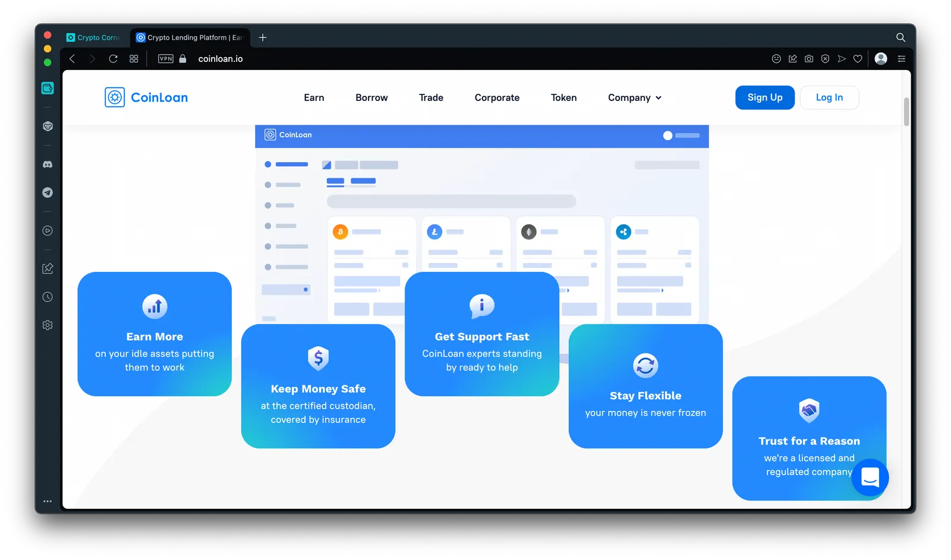The height and width of the screenshot is (560, 951).
Task: Open the sidebar three-dots menu
Action: coord(48,501)
